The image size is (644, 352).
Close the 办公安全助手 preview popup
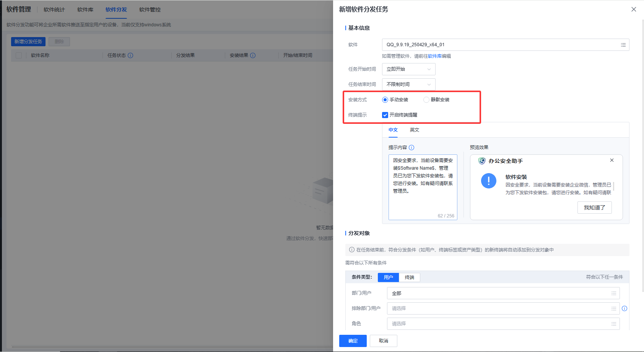pos(612,160)
